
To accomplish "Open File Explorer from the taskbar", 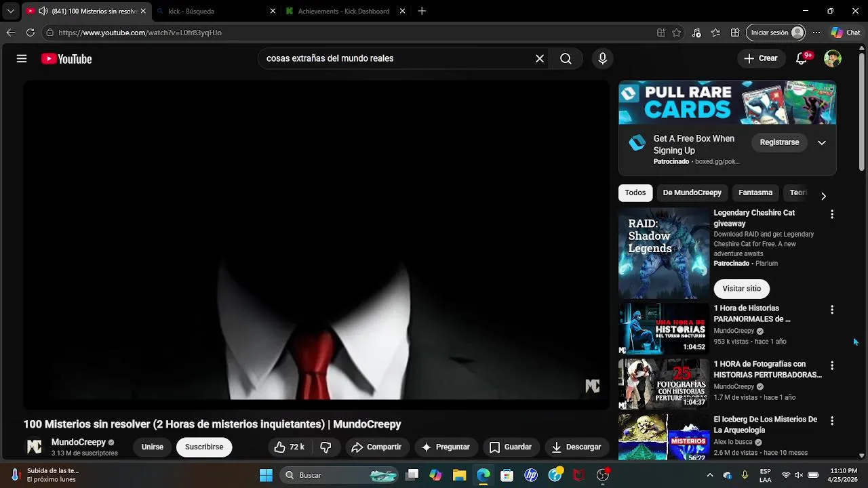I will (x=459, y=475).
